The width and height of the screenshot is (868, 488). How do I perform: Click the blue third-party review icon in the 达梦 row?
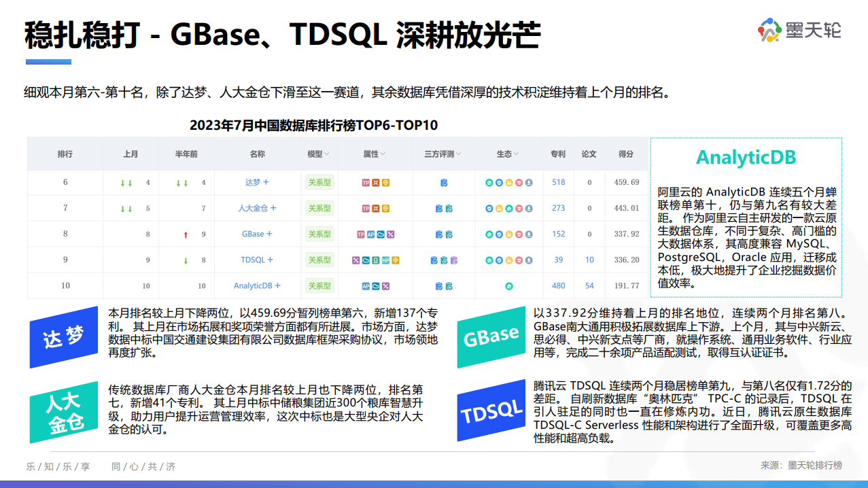tap(444, 183)
